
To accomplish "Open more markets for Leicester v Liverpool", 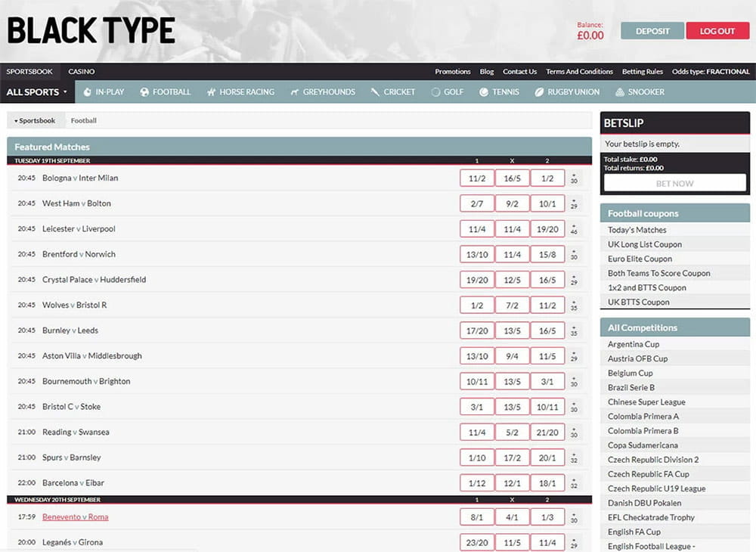I will (x=574, y=229).
